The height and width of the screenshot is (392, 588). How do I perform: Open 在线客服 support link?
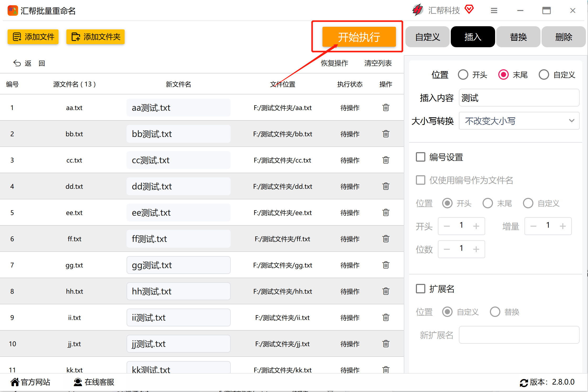[94, 382]
